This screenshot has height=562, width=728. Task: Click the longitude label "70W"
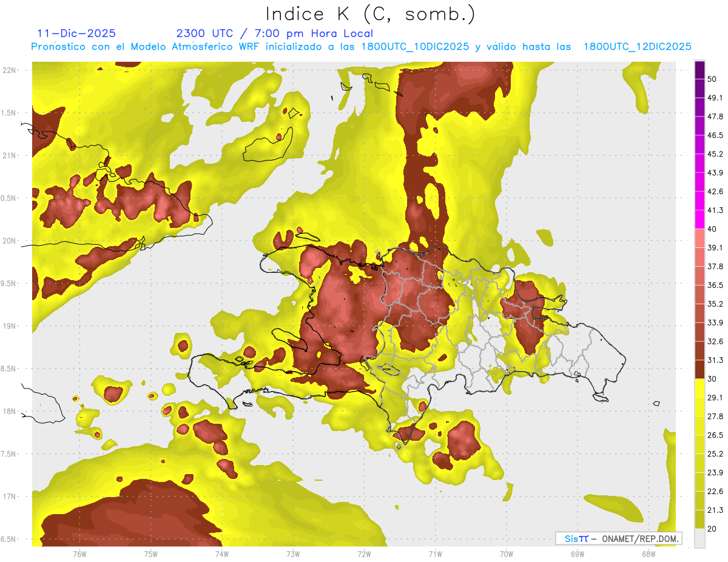pos(507,554)
